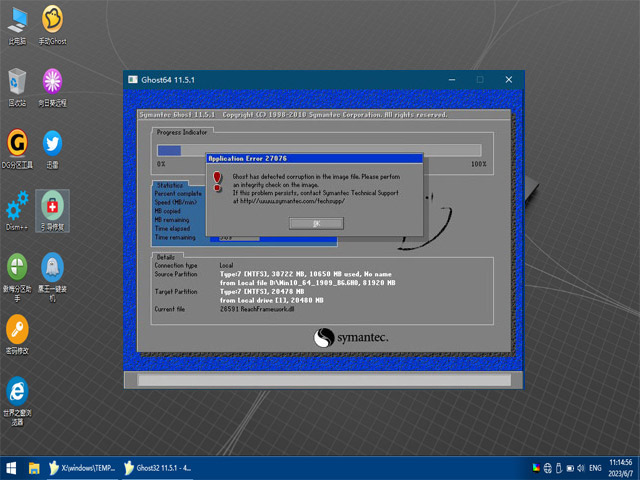The width and height of the screenshot is (640, 480).
Task: Launch the 向日葵远程 sunflower remote icon
Action: pos(52,87)
